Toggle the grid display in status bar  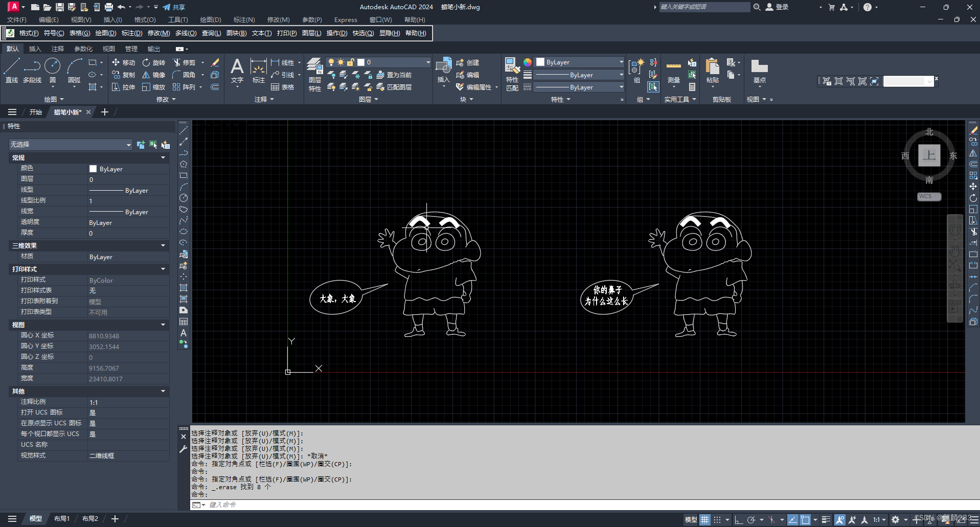coord(705,519)
